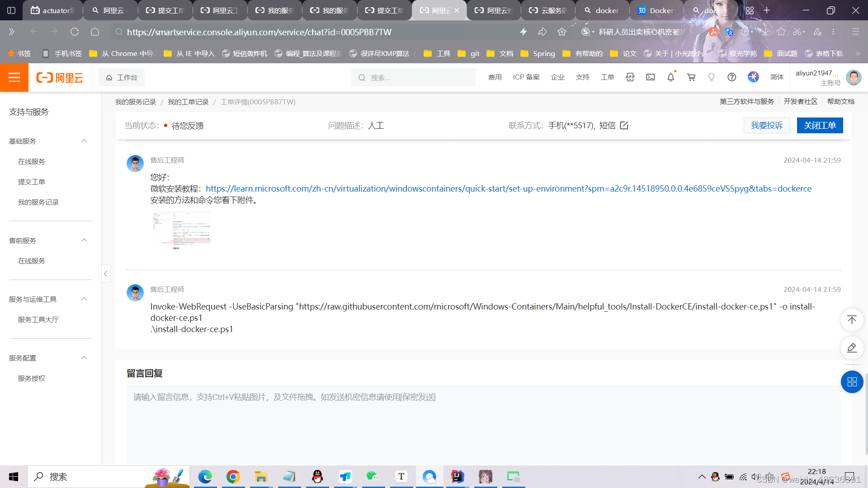Click the help question mark icon

pyautogui.click(x=731, y=77)
